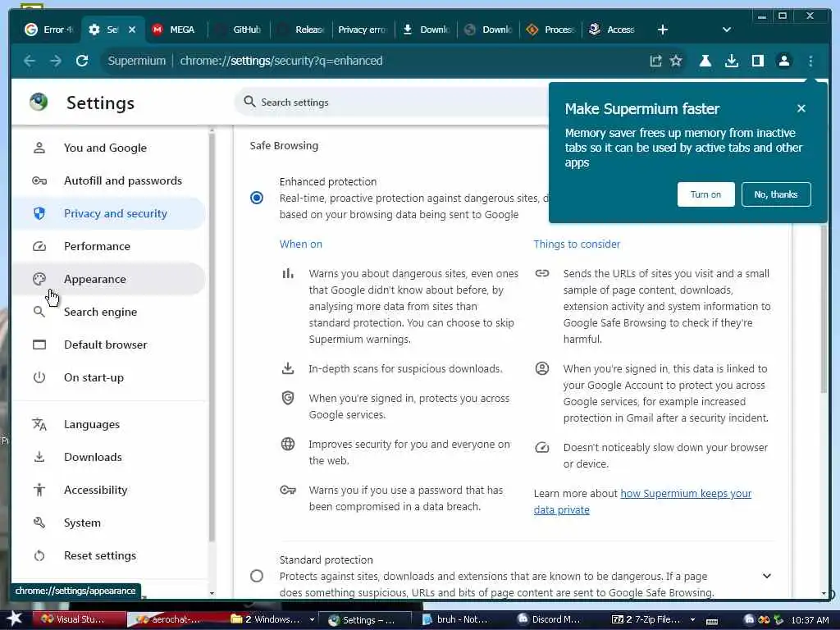Open Accessibility settings section
Image resolution: width=840 pixels, height=630 pixels.
109,490
